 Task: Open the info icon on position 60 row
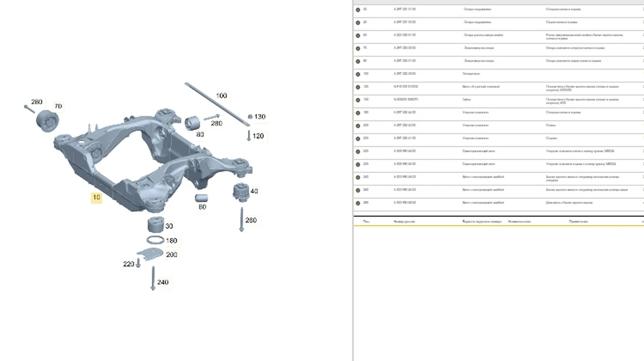pos(358,35)
